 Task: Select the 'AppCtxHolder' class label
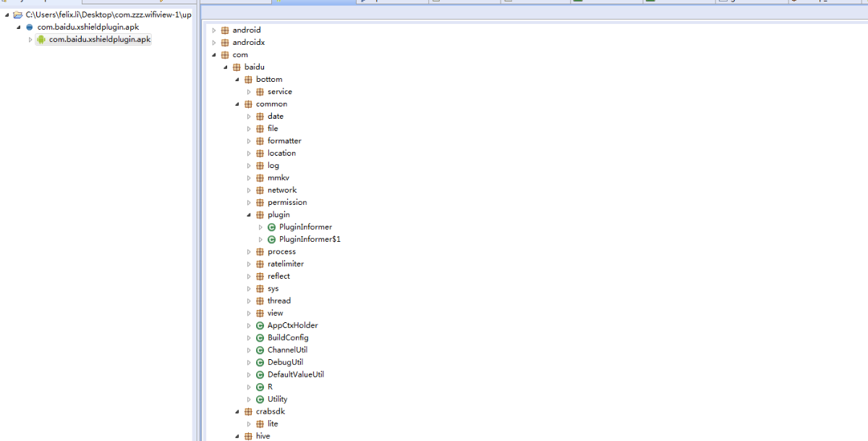pos(292,326)
